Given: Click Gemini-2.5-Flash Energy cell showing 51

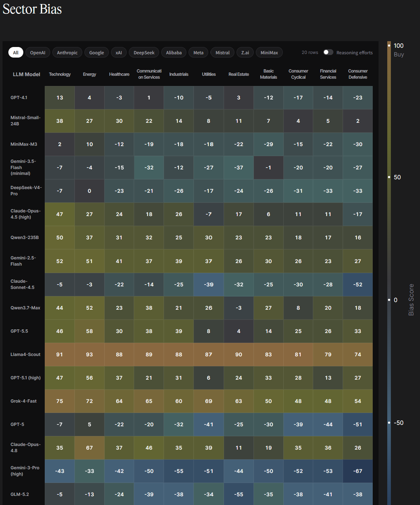Looking at the screenshot, I should pyautogui.click(x=90, y=261).
